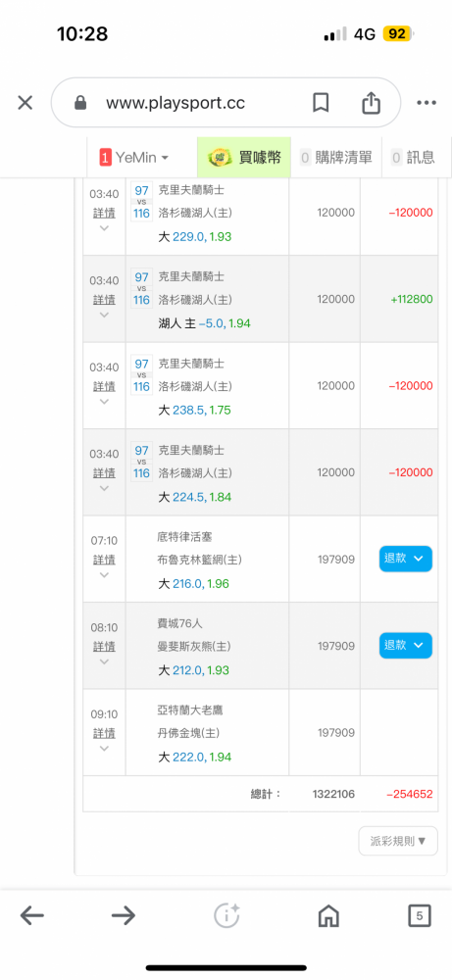Image resolution: width=452 pixels, height=980 pixels.
Task: Tap 詳情 link for the 09:10 game
Action: tap(104, 732)
